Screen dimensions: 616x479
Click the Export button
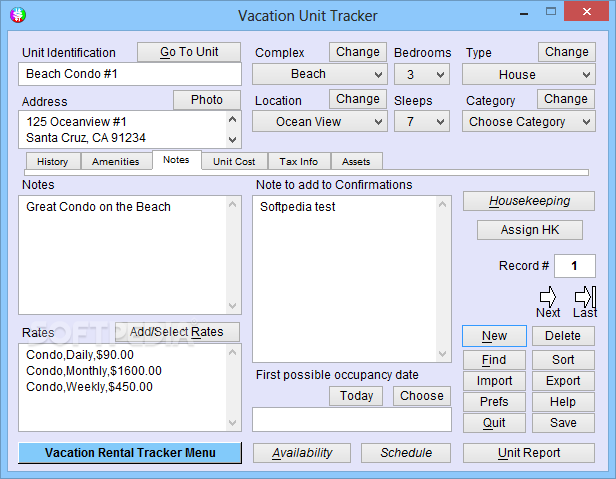[563, 381]
